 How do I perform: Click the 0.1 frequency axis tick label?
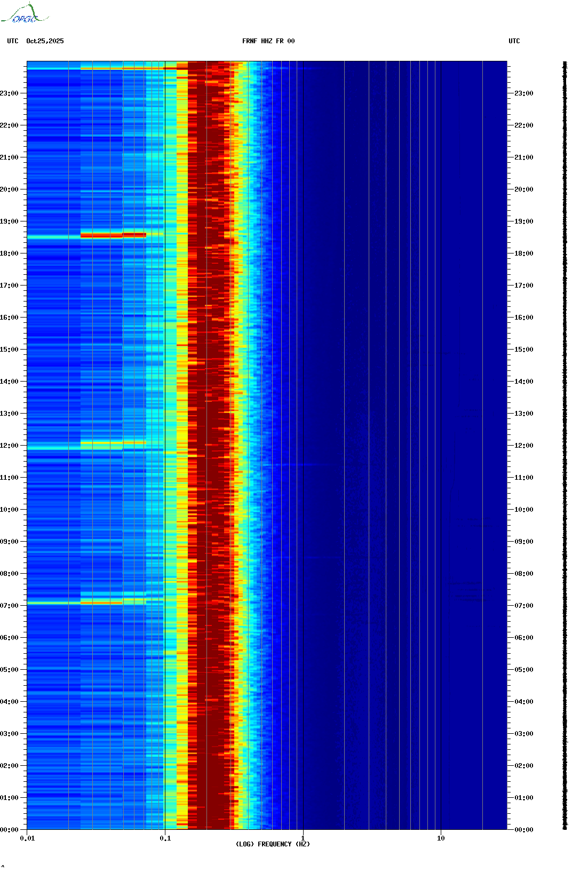tap(165, 838)
